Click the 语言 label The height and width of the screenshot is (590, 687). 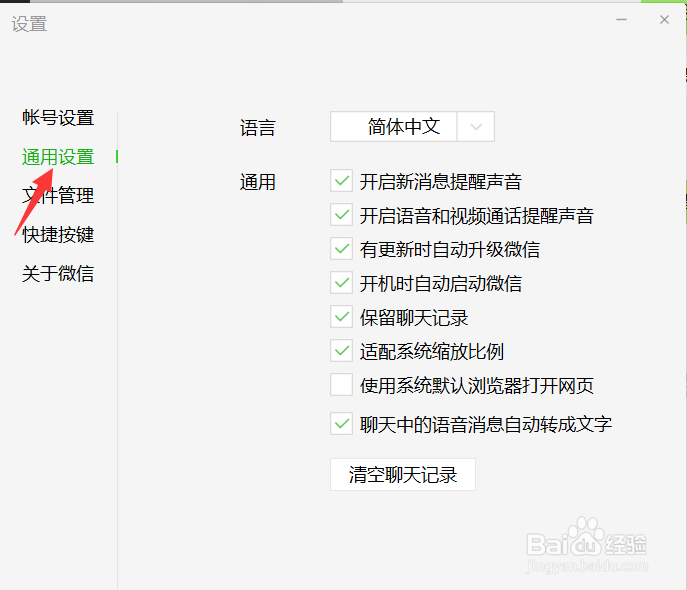pos(258,128)
